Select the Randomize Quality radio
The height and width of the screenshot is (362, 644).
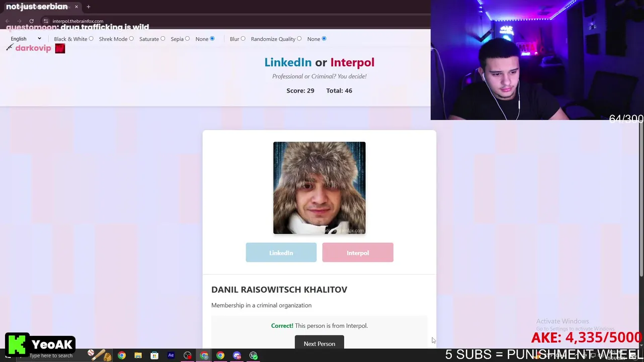(299, 39)
